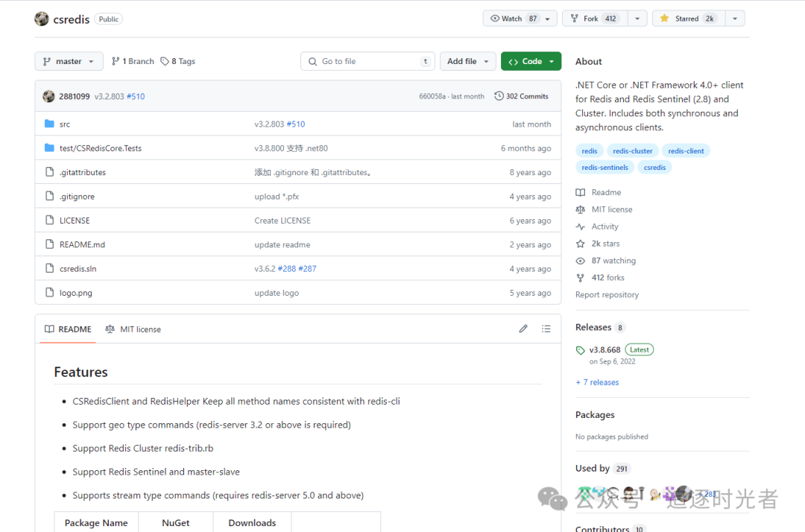Click the redis-sentinels topic tag
The width and height of the screenshot is (805, 532).
click(604, 167)
